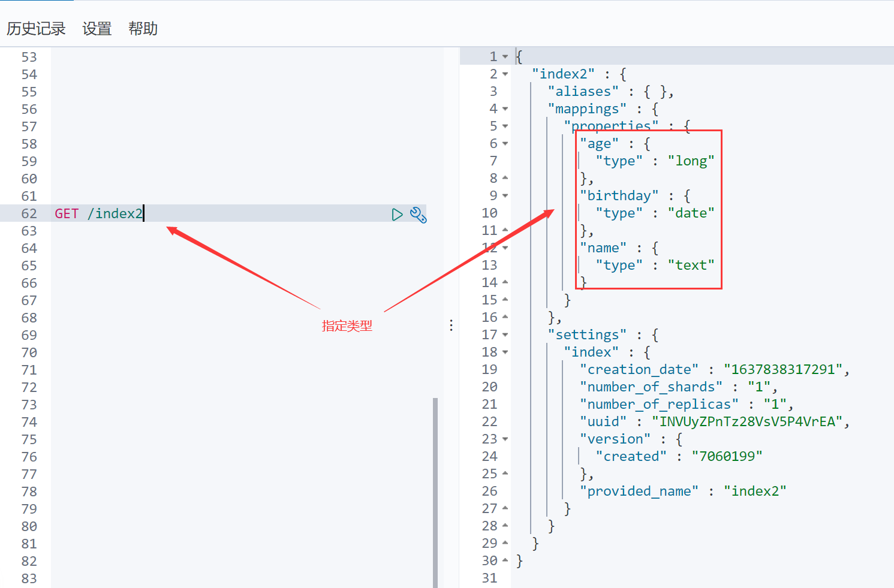Click line number 19 in response gutter
Screen dimensions: 894x588
(x=490, y=370)
